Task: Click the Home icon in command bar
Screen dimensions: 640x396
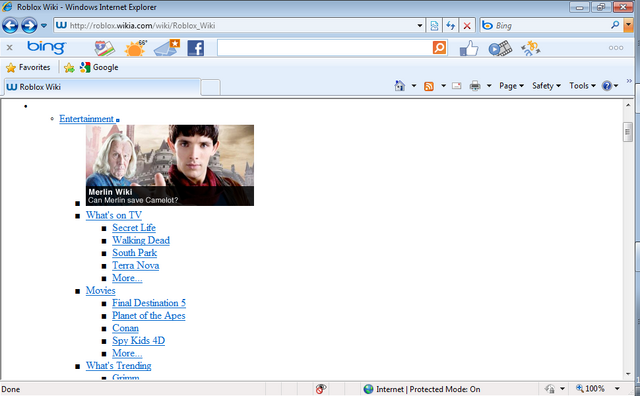Action: (400, 86)
